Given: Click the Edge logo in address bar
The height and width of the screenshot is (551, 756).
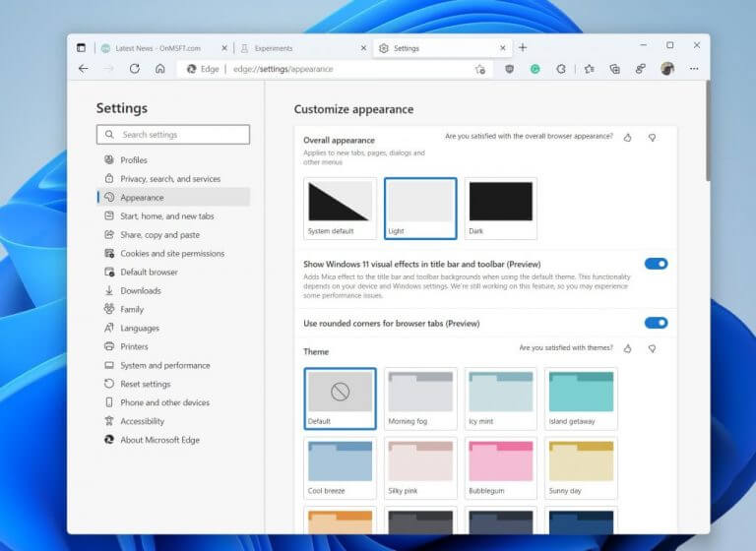Looking at the screenshot, I should (191, 69).
